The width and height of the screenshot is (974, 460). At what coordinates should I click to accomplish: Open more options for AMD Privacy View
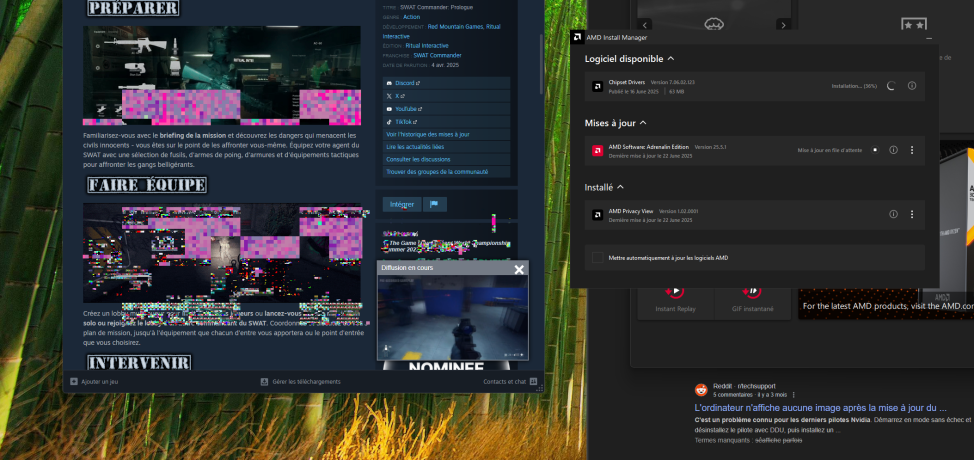[x=911, y=214]
